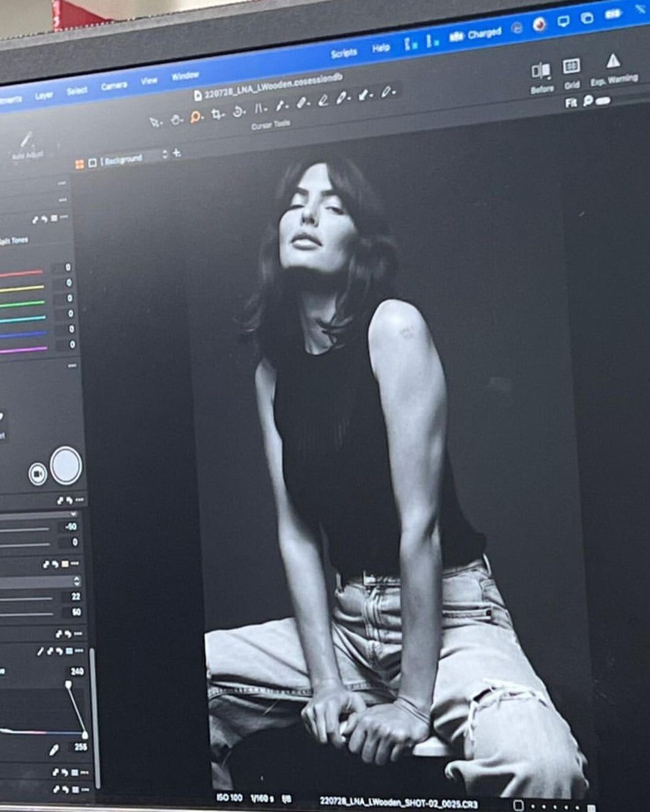Viewport: 650px width, 812px height.
Task: Adjust the yellow color slider
Action: (x=23, y=289)
